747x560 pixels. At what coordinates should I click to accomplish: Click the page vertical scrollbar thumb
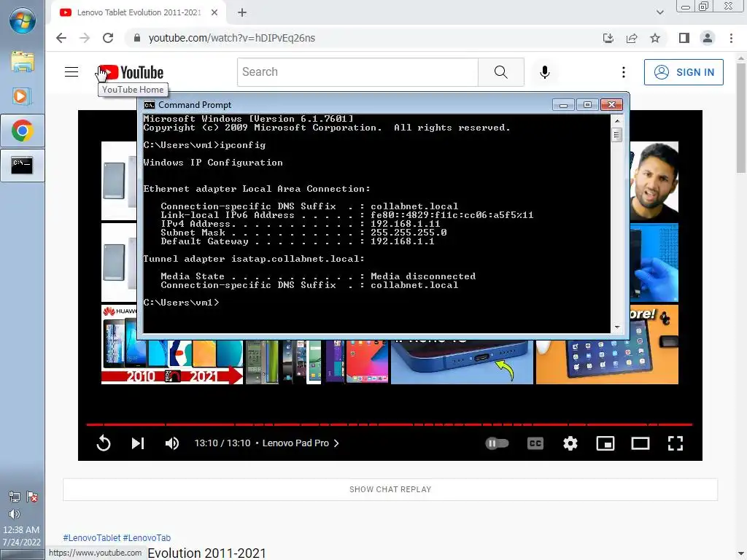tap(741, 119)
